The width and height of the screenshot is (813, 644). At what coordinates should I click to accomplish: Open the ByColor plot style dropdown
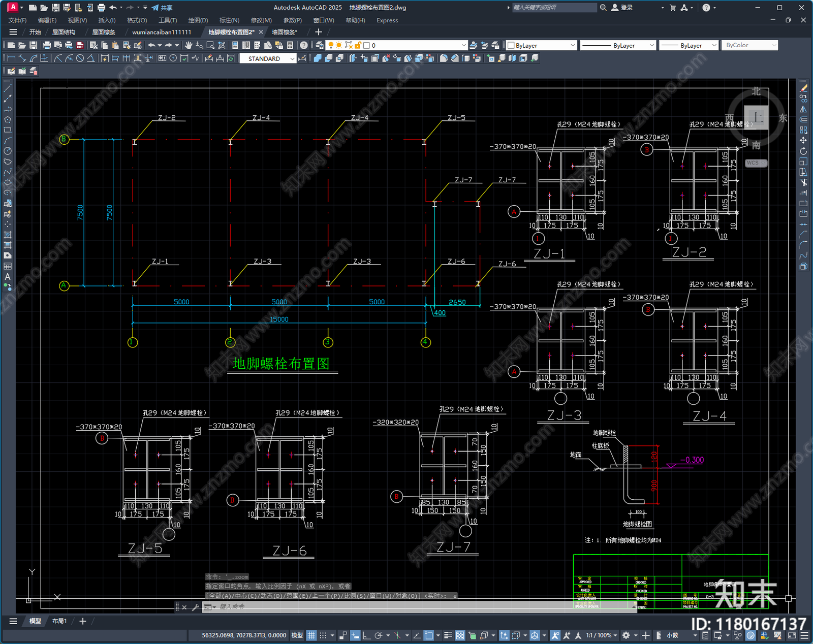(x=749, y=45)
